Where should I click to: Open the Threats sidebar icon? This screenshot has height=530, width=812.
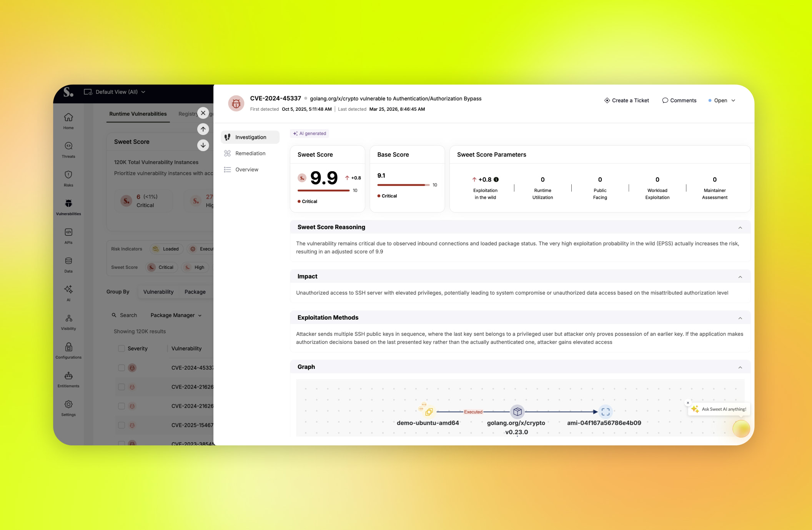pyautogui.click(x=68, y=146)
